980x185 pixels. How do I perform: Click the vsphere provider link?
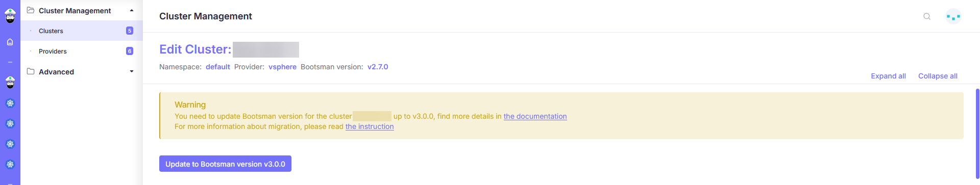click(282, 67)
